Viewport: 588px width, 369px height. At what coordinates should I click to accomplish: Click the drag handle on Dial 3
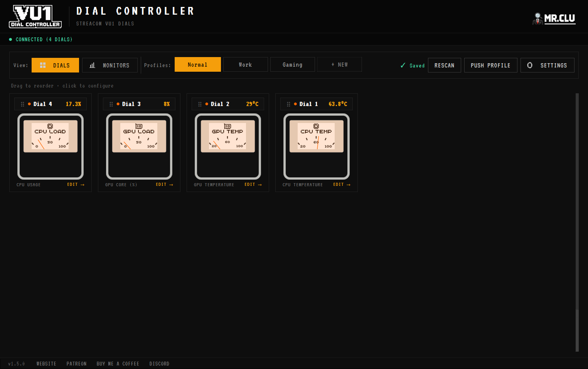tap(111, 104)
